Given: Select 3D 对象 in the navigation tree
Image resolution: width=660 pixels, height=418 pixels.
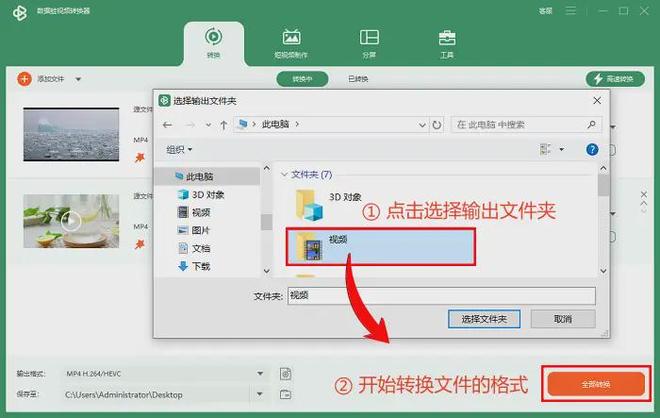Looking at the screenshot, I should pos(201,194).
